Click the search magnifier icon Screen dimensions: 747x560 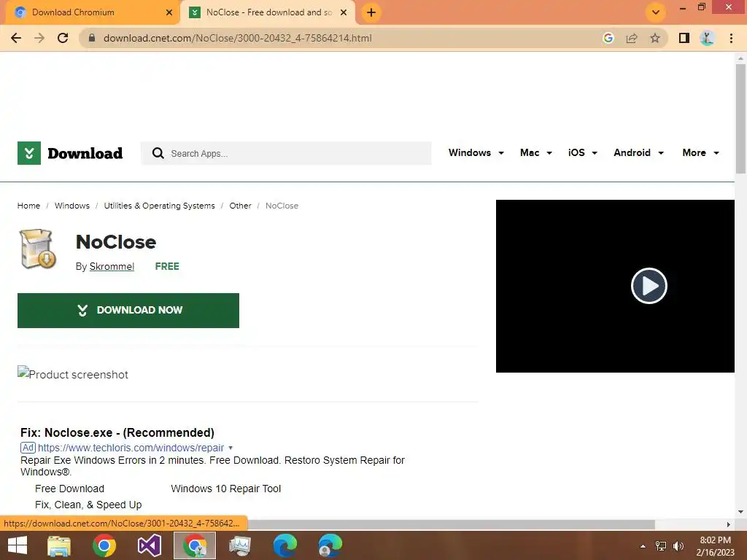coord(158,153)
